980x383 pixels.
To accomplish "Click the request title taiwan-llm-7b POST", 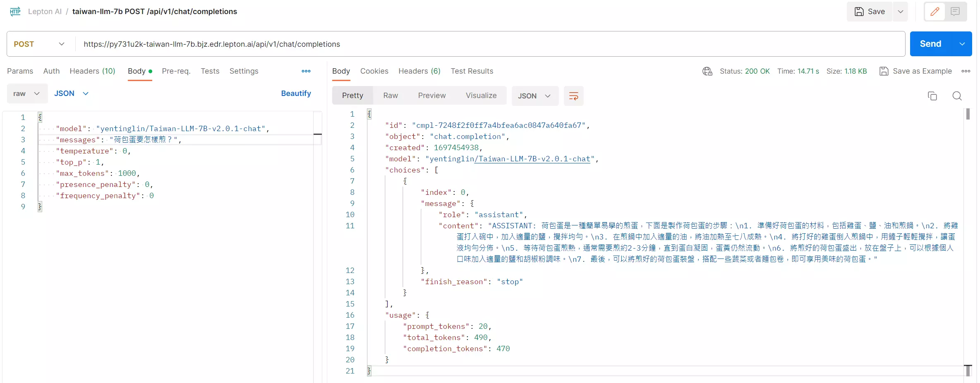I will coord(154,12).
